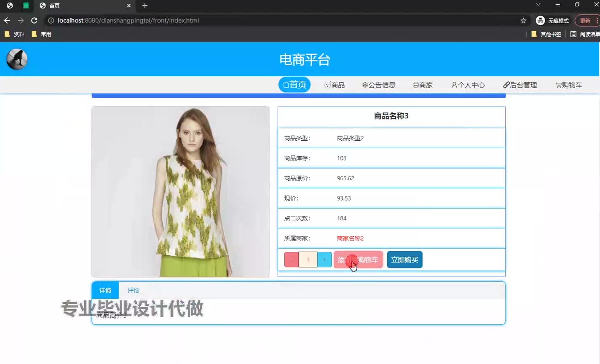This screenshot has height=364, width=600.
Task: Click the 更新 browser update button
Action: pos(587,20)
